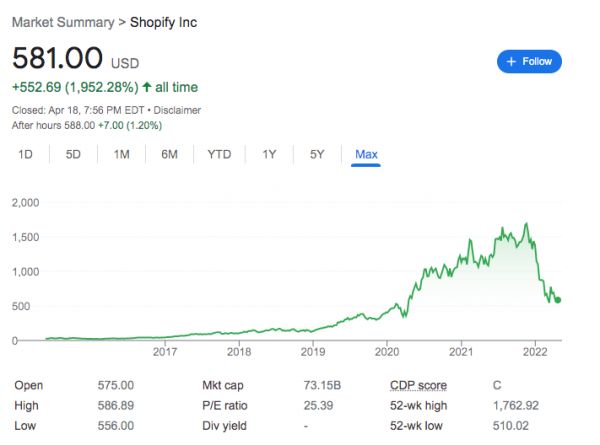Select the 5D time range tab
Image resolution: width=600 pixels, height=445 pixels.
coord(74,154)
